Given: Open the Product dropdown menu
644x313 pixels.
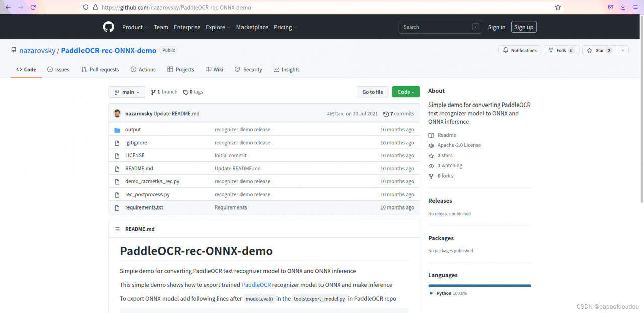Looking at the screenshot, I should pos(135,27).
